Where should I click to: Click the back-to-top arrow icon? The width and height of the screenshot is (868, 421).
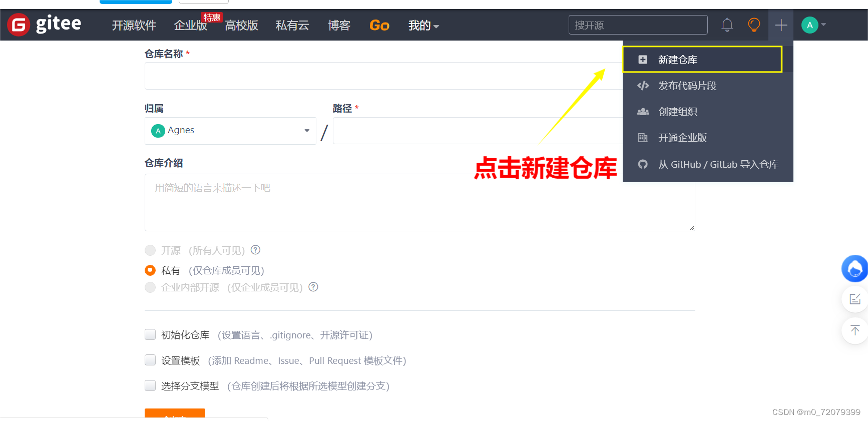[855, 330]
